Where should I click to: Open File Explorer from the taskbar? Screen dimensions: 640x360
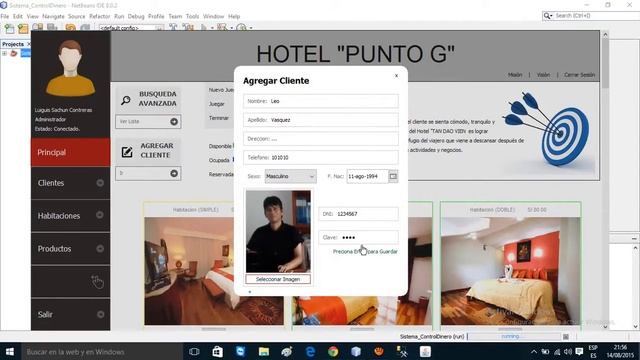coord(264,351)
